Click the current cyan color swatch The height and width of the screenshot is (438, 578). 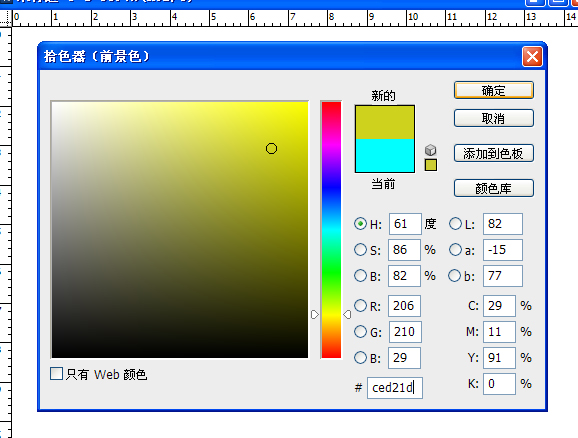click(385, 156)
